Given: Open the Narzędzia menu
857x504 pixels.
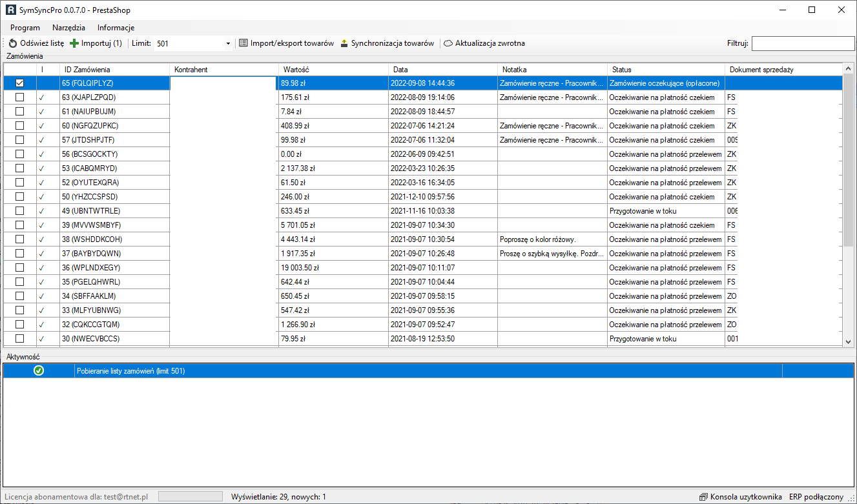Looking at the screenshot, I should (68, 28).
